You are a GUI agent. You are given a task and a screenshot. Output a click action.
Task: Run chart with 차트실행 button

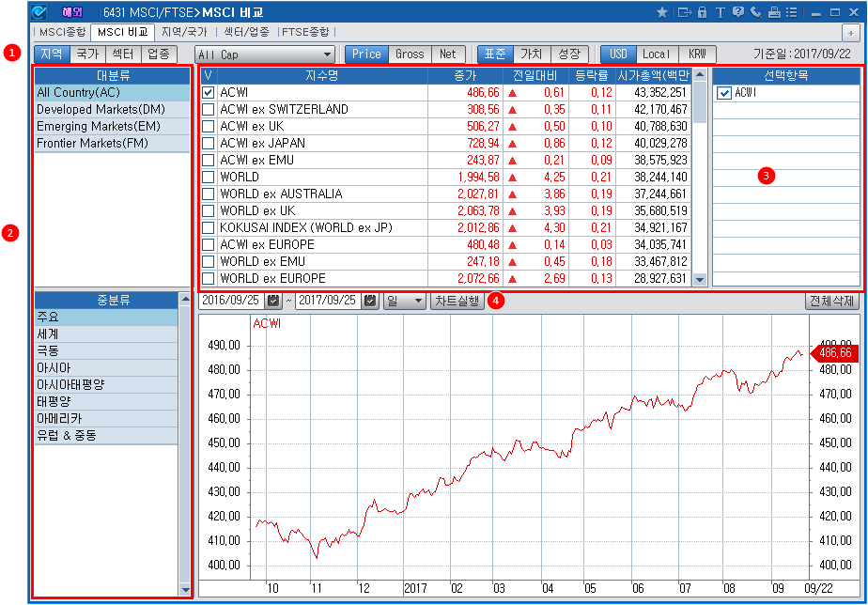click(x=457, y=301)
